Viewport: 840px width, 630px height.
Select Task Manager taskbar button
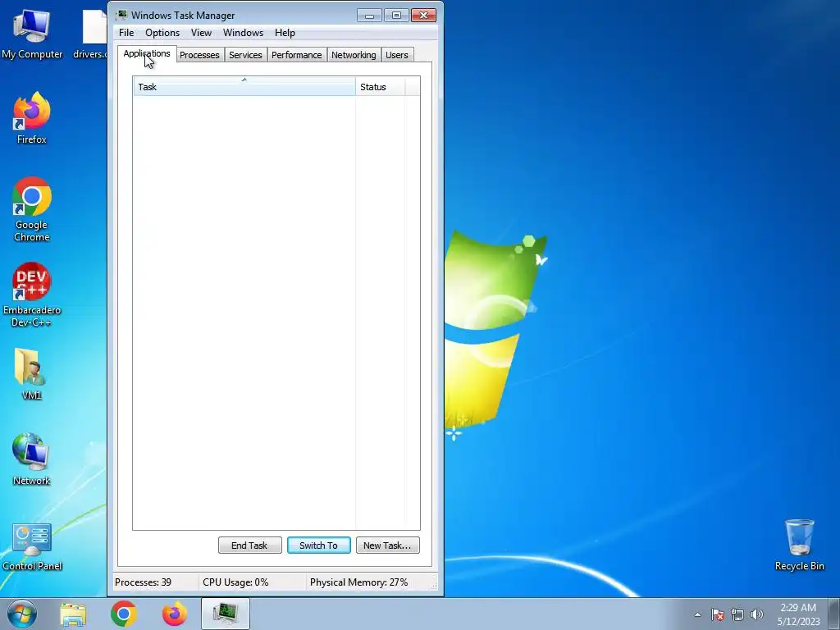[226, 614]
